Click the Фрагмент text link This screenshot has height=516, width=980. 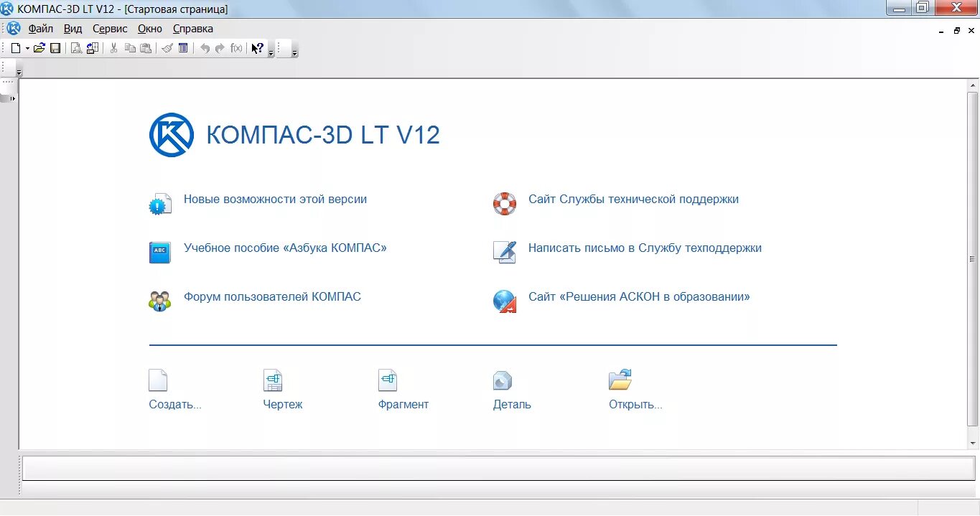[x=403, y=405]
